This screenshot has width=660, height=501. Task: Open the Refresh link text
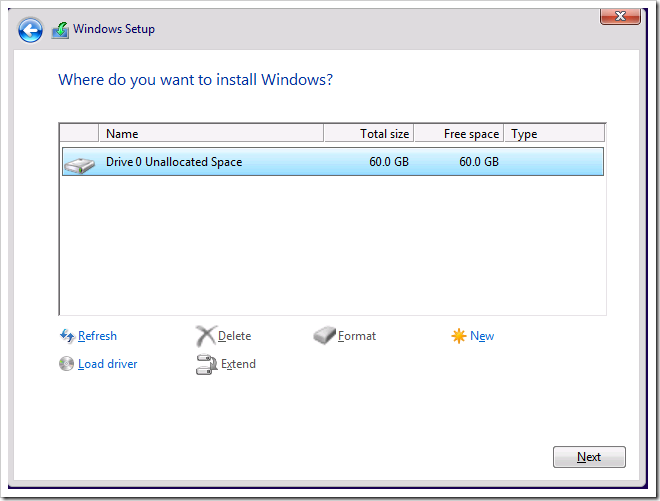[x=97, y=336]
